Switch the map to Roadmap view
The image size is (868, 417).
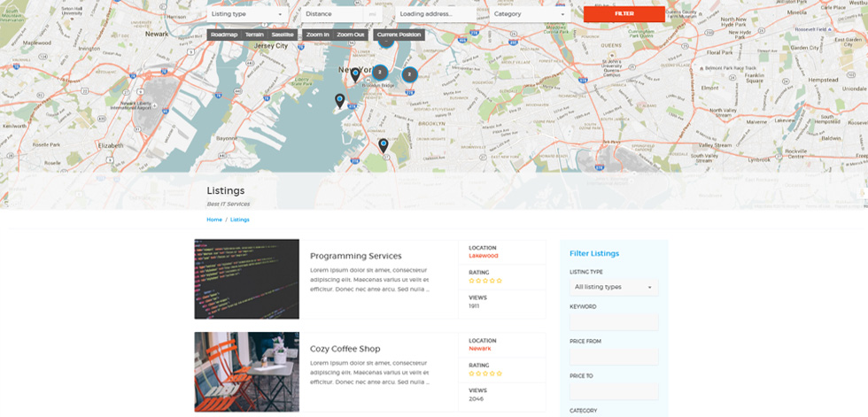pos(224,35)
